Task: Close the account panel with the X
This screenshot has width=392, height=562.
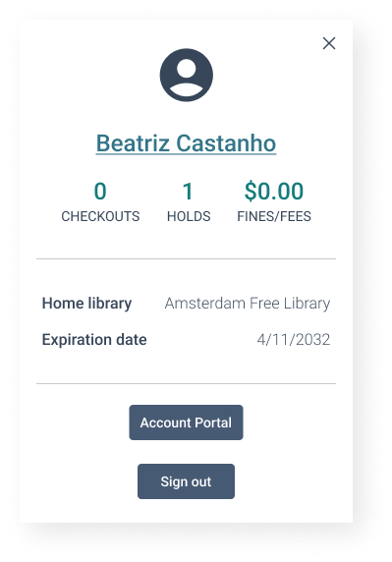Action: [328, 43]
